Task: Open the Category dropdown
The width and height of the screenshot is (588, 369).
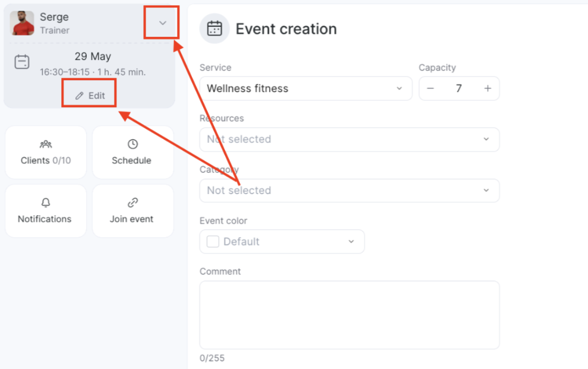Action: [349, 190]
